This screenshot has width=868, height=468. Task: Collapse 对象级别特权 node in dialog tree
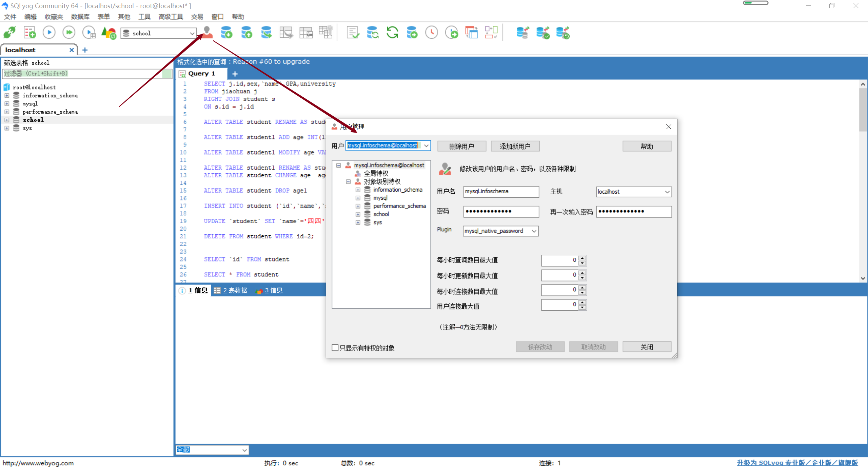pyautogui.click(x=348, y=182)
